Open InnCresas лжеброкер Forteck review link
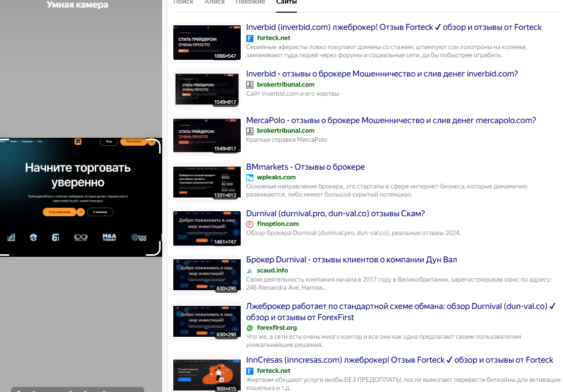Image resolution: width=564 pixels, height=392 pixels. tap(400, 360)
